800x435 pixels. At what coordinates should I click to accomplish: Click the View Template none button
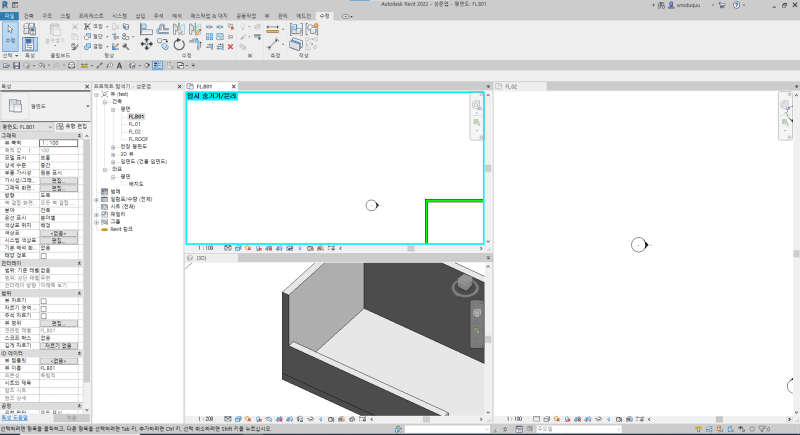point(59,361)
